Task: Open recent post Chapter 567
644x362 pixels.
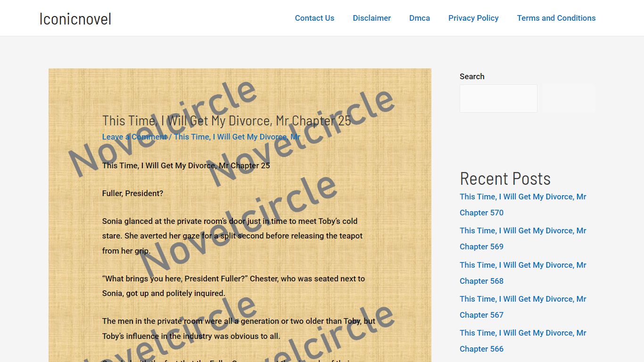Action: [523, 307]
